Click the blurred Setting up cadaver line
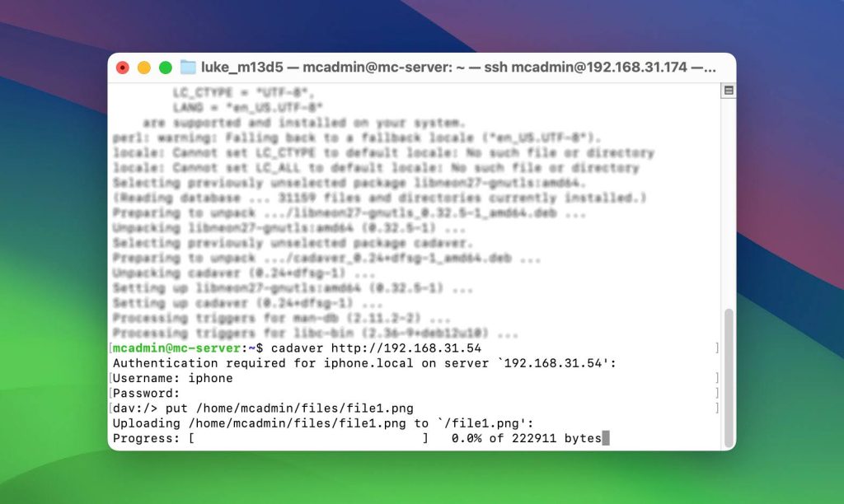This screenshot has width=844, height=504. 247,303
